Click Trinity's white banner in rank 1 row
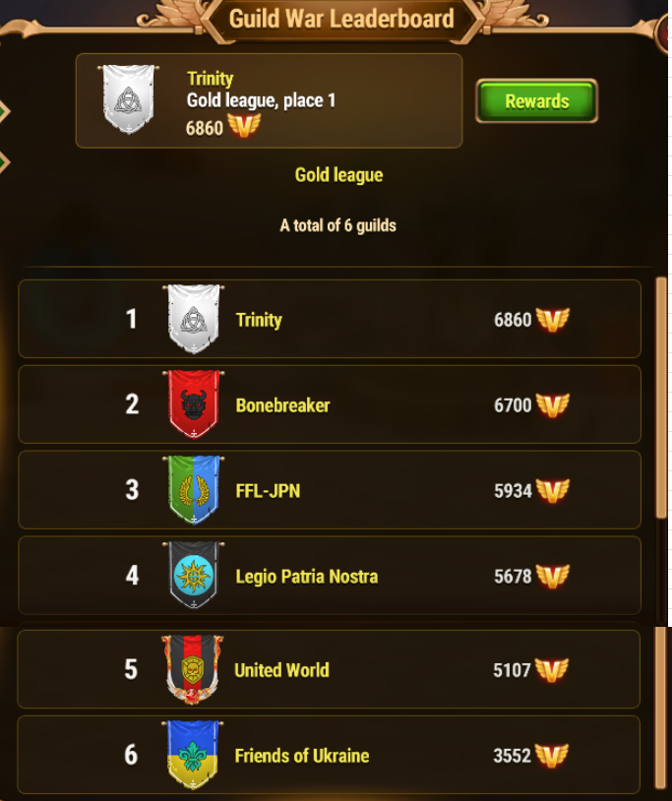Image resolution: width=672 pixels, height=801 pixels. [194, 319]
